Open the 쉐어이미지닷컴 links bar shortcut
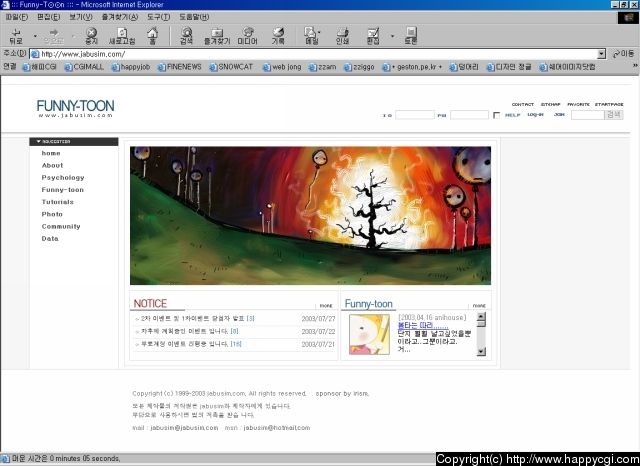This screenshot has width=640, height=466. click(567, 67)
